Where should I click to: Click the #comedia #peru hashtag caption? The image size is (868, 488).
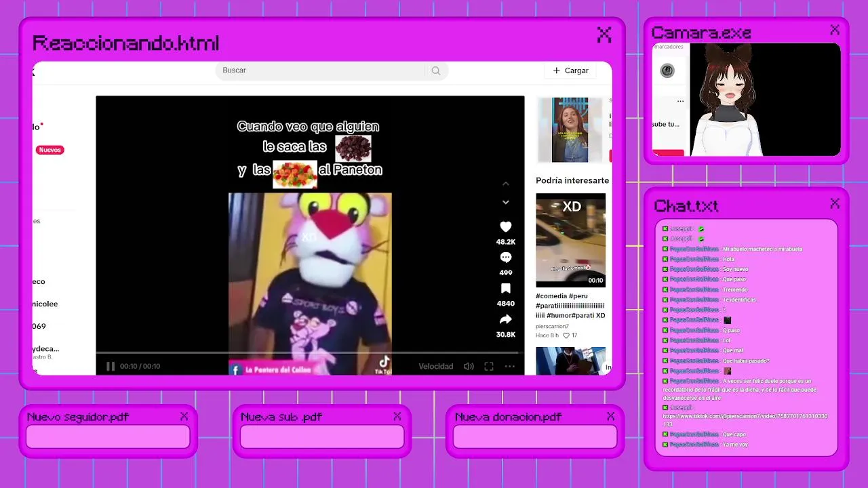pyautogui.click(x=570, y=306)
